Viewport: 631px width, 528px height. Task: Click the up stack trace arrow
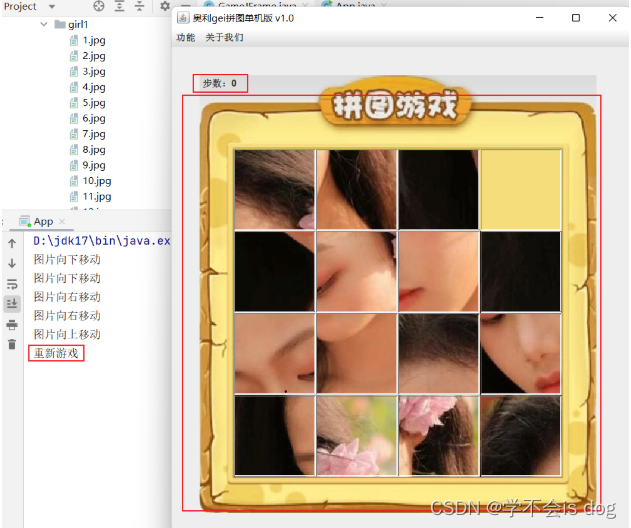[x=12, y=243]
